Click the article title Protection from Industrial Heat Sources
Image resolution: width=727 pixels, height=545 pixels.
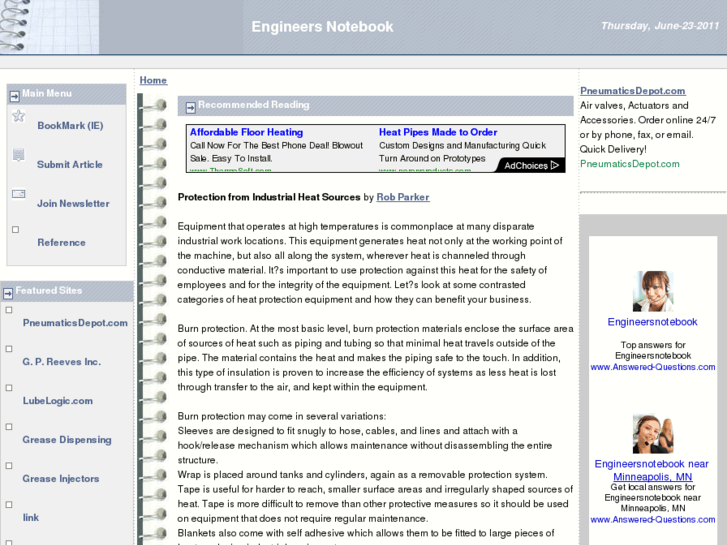tap(269, 197)
